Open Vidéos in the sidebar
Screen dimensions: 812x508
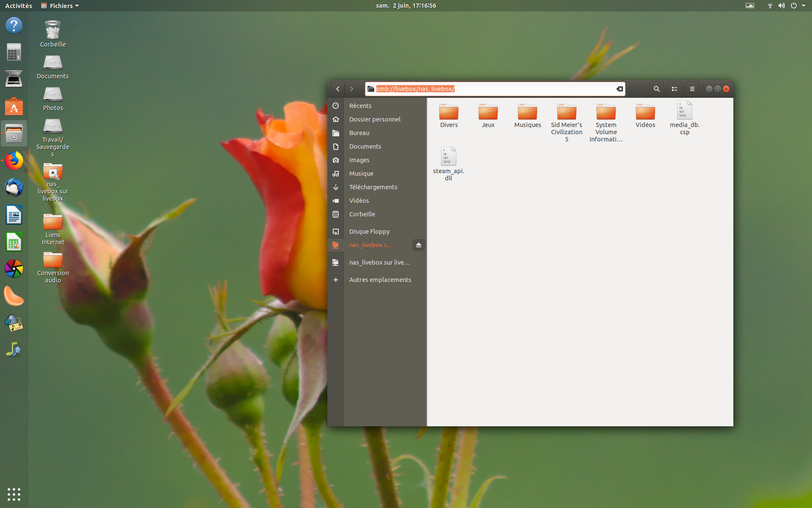[x=377, y=201]
